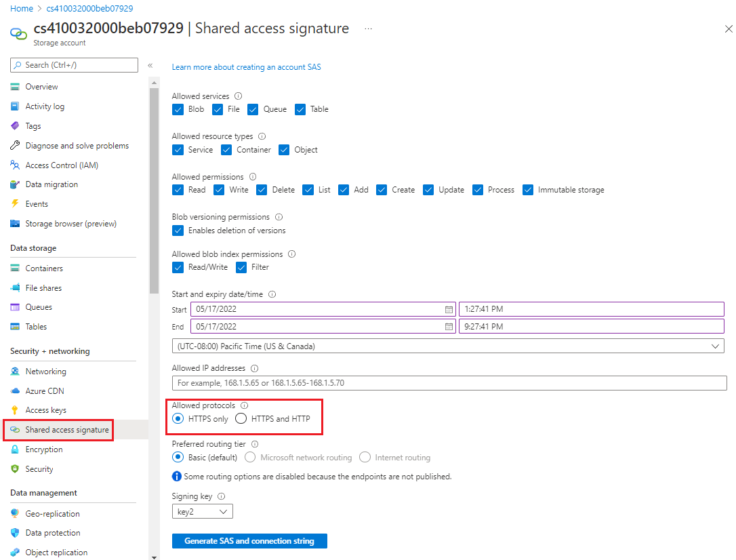Uncheck the Filter blob index checkbox
736x560 pixels.
click(241, 267)
